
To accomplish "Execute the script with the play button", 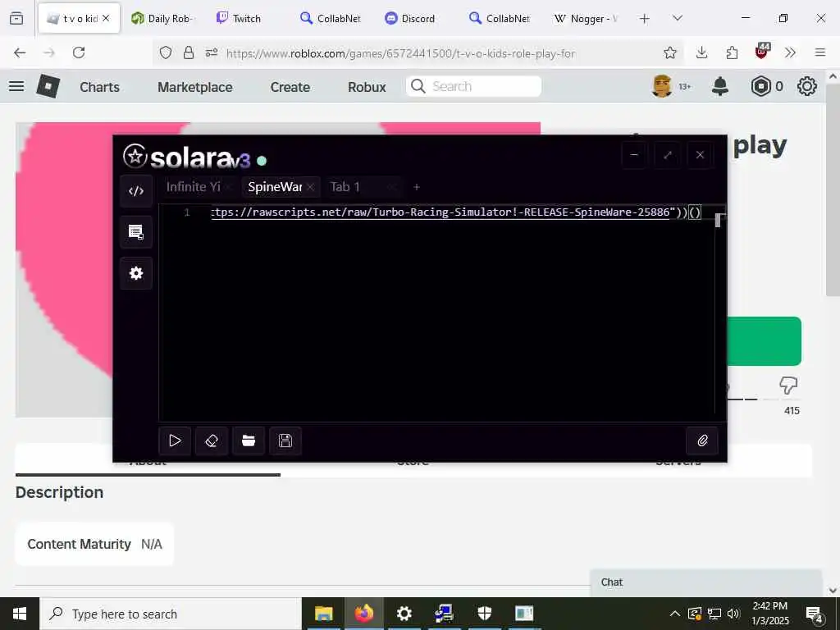I will pos(175,441).
